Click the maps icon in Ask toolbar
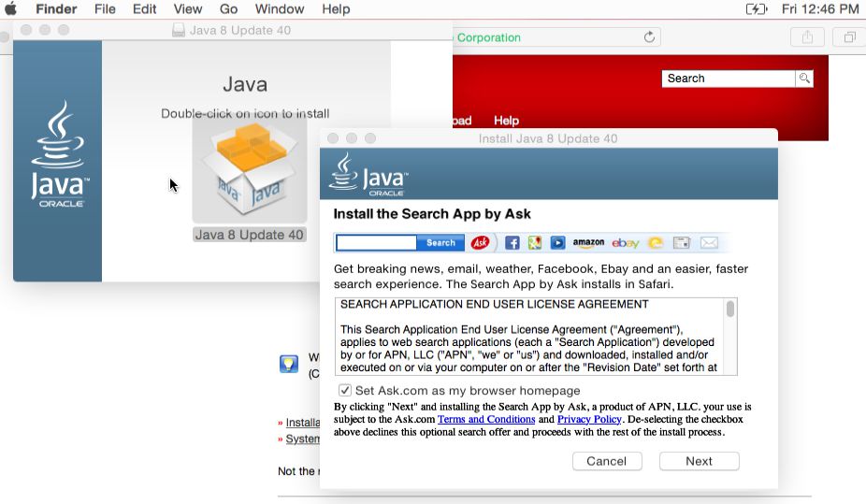866x504 pixels. 535,242
